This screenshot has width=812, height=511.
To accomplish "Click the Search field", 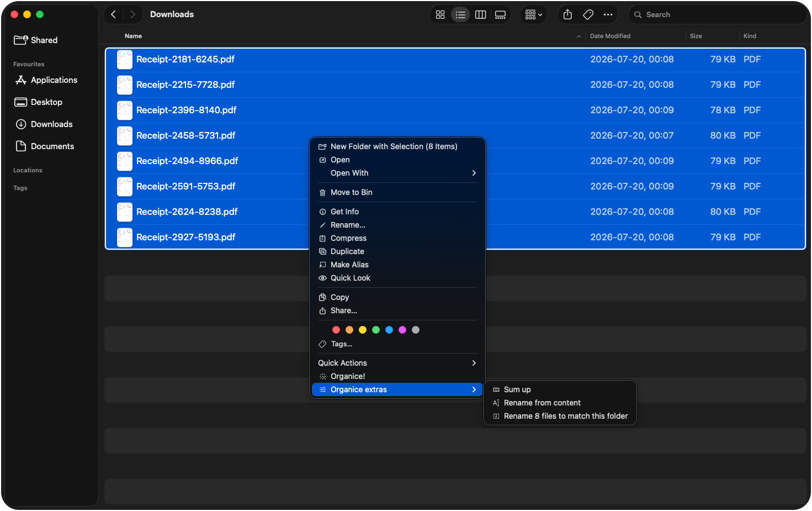I will click(718, 15).
